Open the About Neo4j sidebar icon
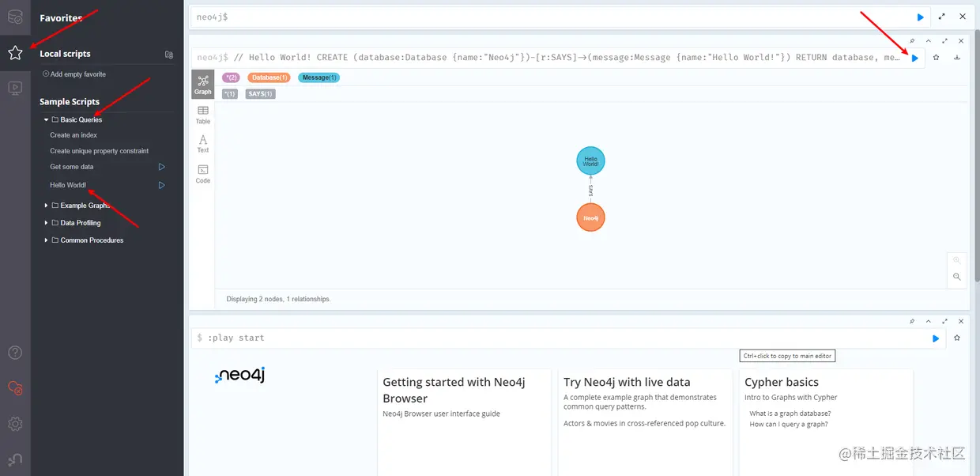The width and height of the screenshot is (980, 476). 15,459
